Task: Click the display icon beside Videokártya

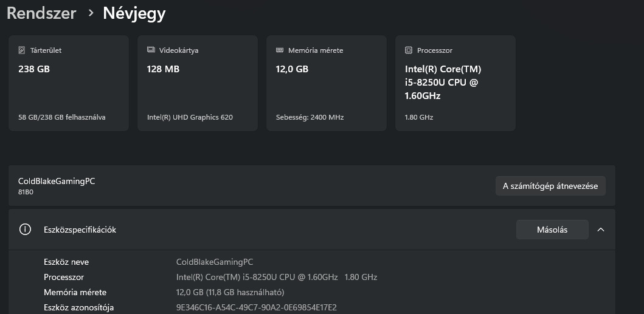Action: [151, 50]
